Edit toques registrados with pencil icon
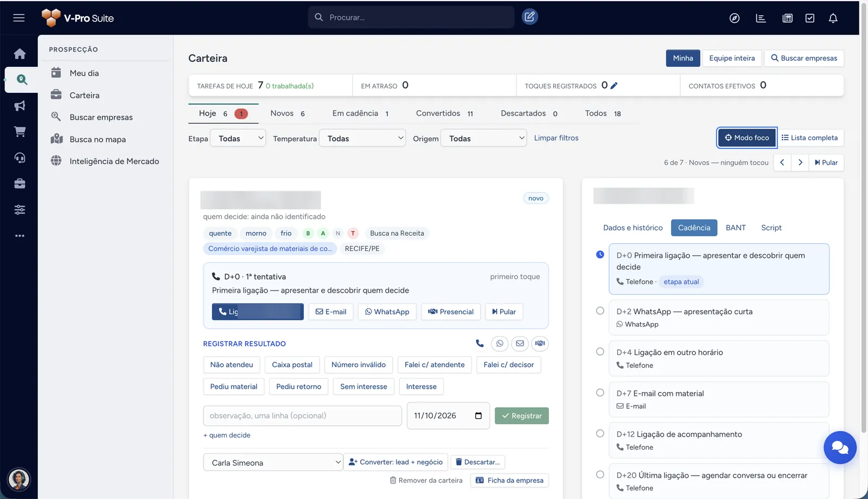 614,85
